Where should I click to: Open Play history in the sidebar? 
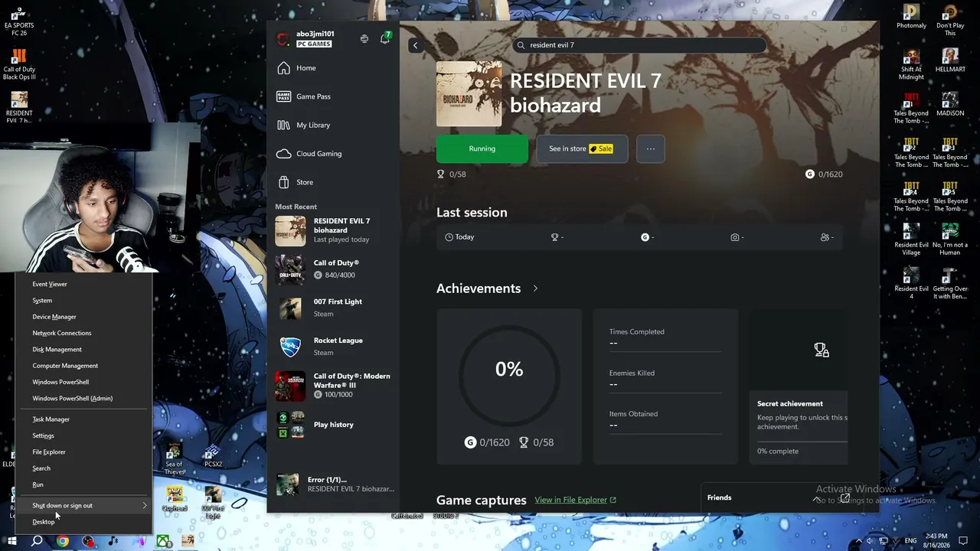point(333,425)
